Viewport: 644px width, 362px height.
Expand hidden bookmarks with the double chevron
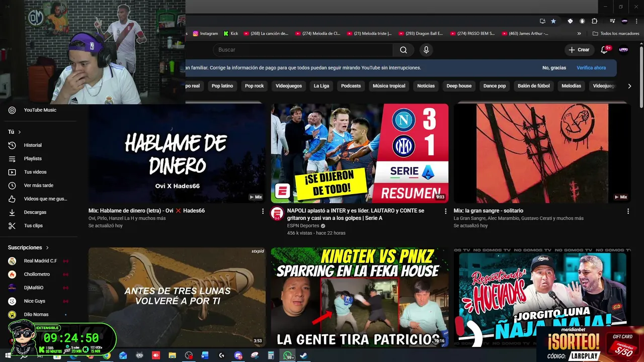point(579,34)
